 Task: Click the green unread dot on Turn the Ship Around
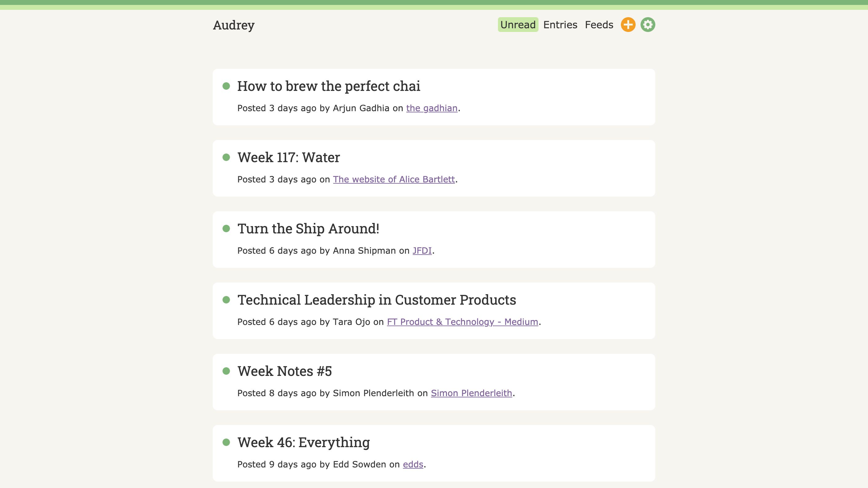(x=227, y=229)
